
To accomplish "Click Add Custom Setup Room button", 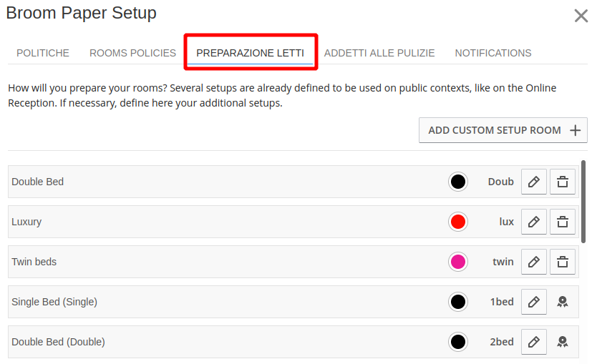I will (503, 131).
